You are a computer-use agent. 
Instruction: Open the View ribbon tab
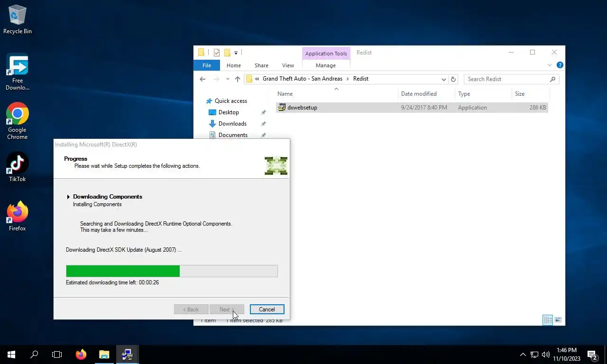tap(288, 65)
